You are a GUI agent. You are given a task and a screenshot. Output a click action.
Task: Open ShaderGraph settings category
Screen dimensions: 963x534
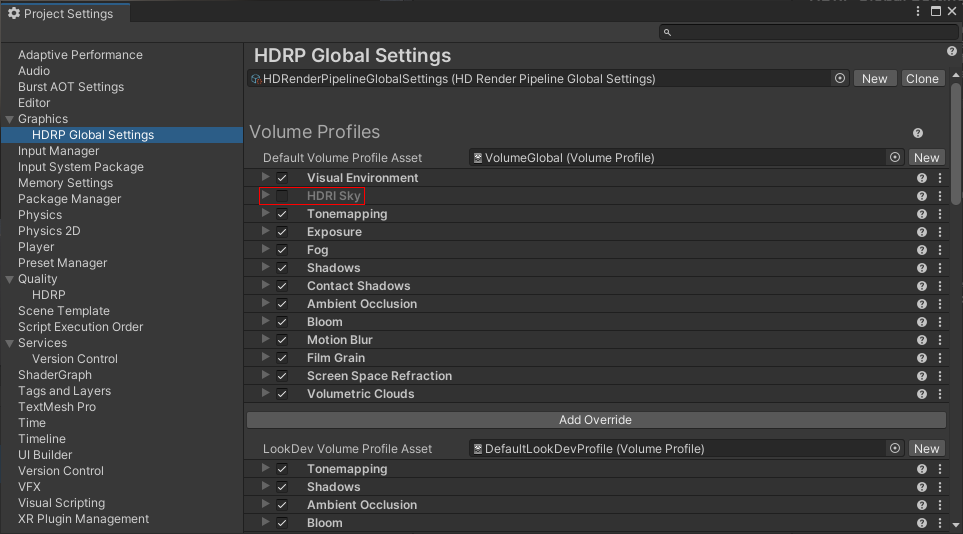tap(55, 375)
